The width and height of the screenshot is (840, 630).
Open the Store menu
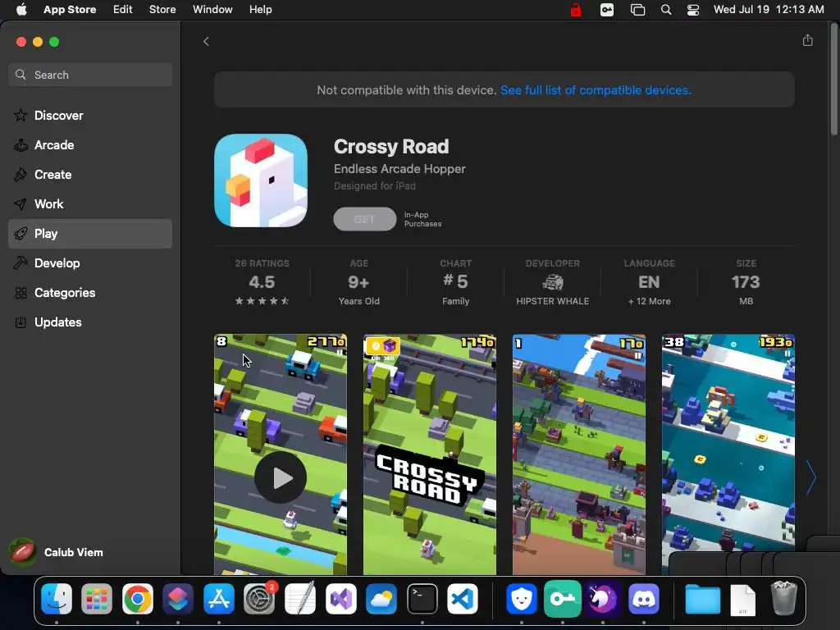pos(162,10)
